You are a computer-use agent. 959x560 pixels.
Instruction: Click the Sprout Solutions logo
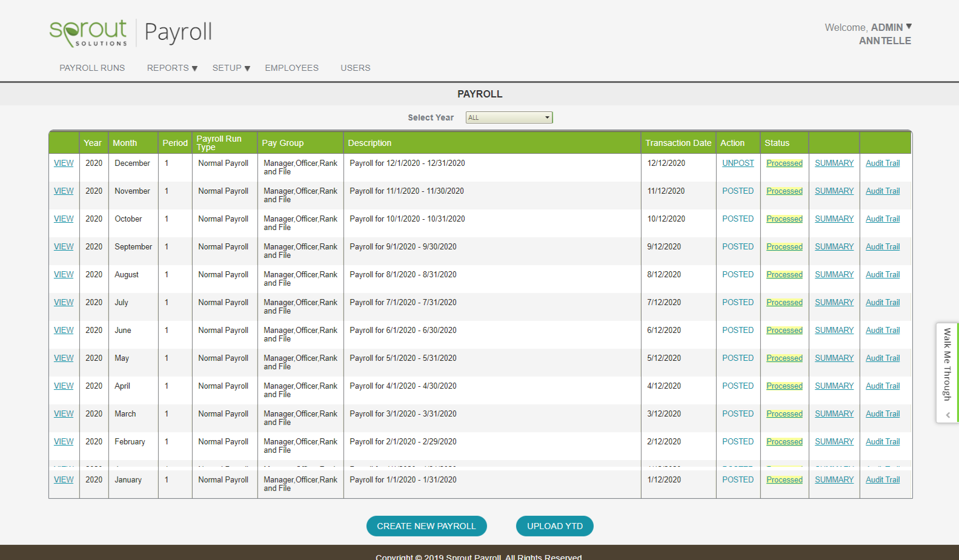coord(88,33)
